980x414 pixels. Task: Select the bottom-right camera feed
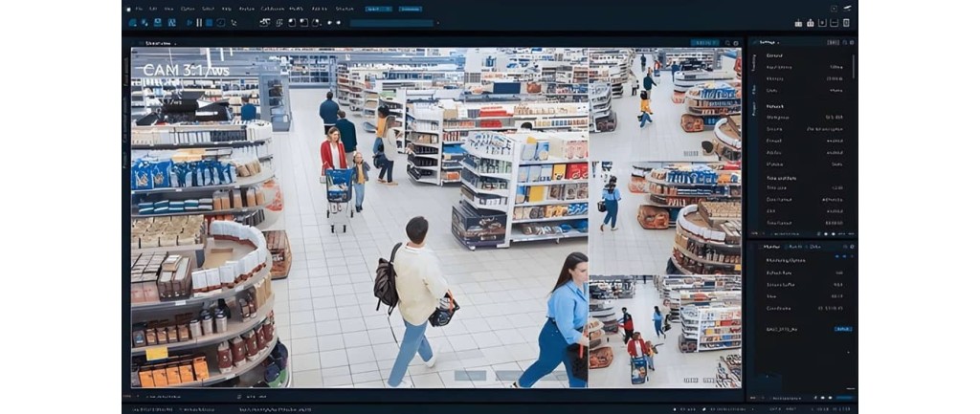(665, 331)
